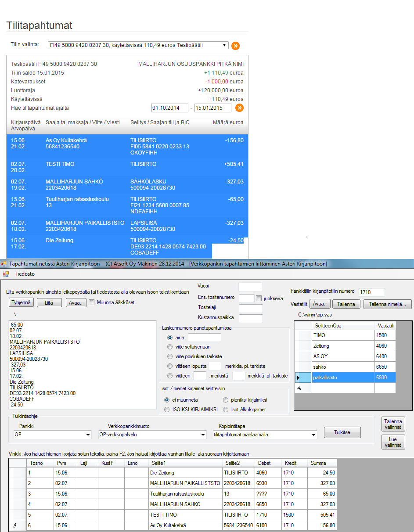Select the 'paikalliststo' row in Vastatilit table
The width and height of the screenshot is (414, 532).
[x=345, y=377]
